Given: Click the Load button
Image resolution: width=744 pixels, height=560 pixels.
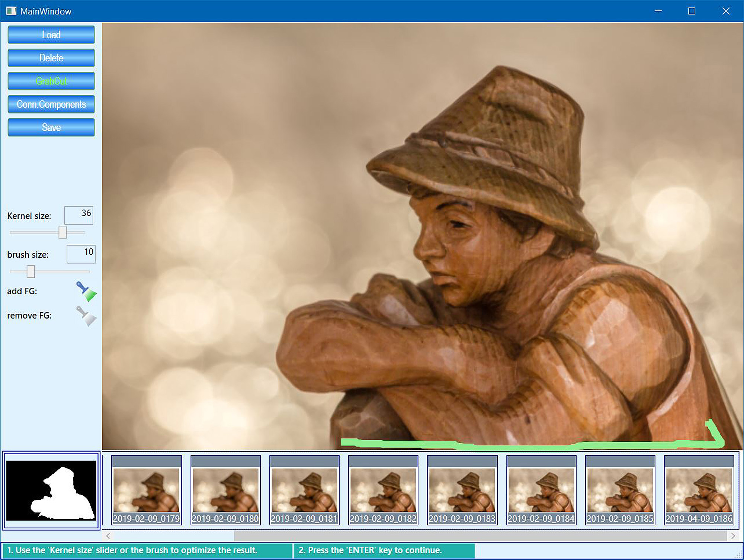Looking at the screenshot, I should tap(51, 35).
